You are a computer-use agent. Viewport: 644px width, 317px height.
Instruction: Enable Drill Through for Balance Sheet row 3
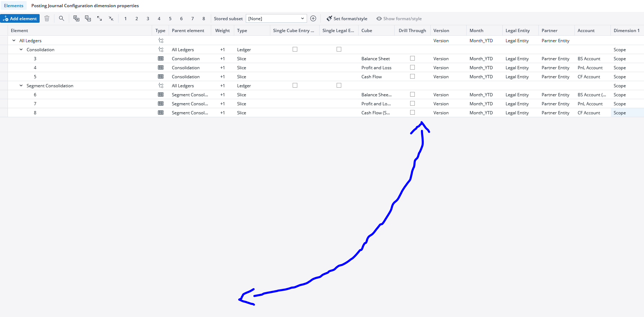click(413, 58)
